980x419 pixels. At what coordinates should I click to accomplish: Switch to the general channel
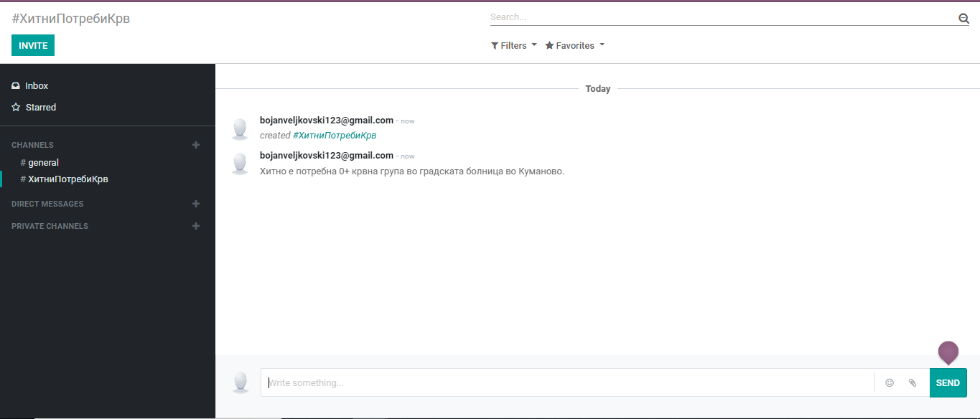point(43,163)
